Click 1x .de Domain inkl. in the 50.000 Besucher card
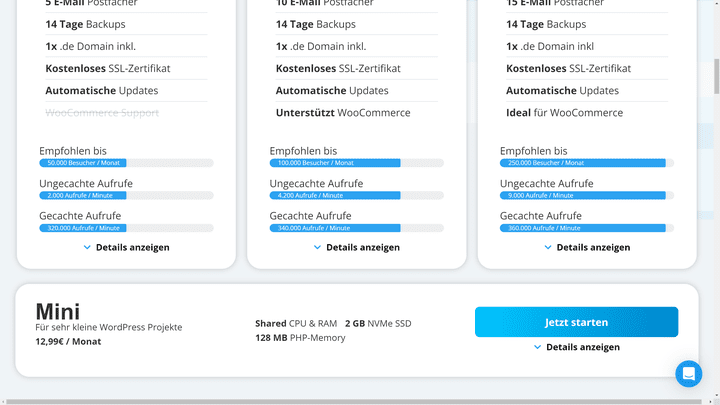The image size is (720, 405). pyautogui.click(x=90, y=46)
